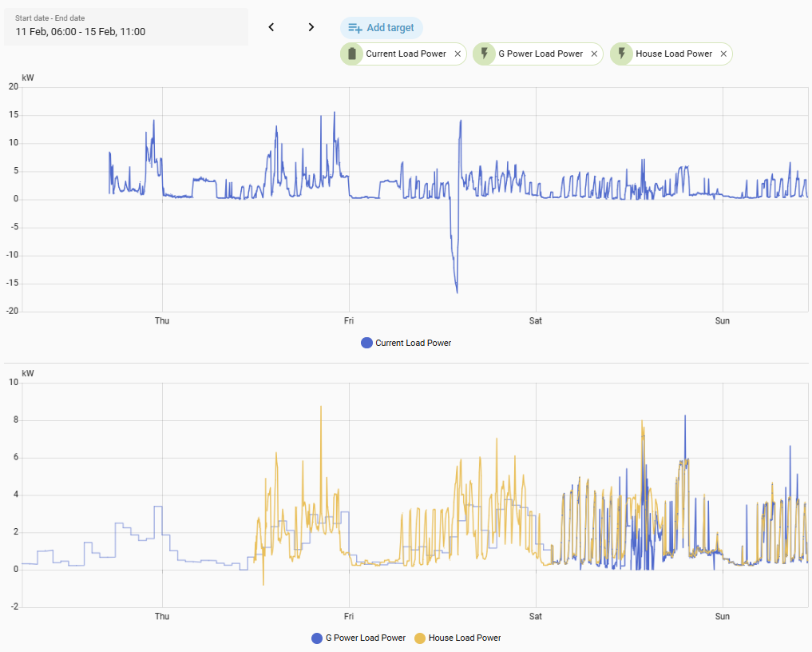Click Sun label on the bottom chart axis
Viewport: 812px width, 652px height.
[x=723, y=616]
